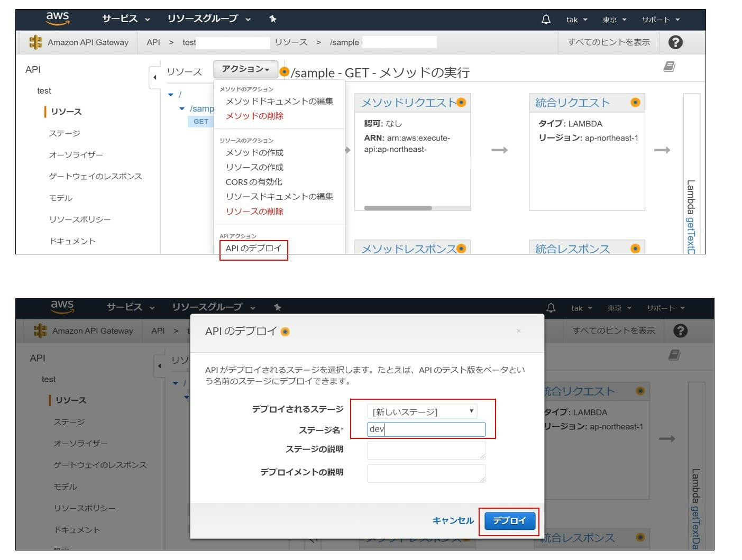Click the pin icon in the upper screenshot's navbar

273,19
